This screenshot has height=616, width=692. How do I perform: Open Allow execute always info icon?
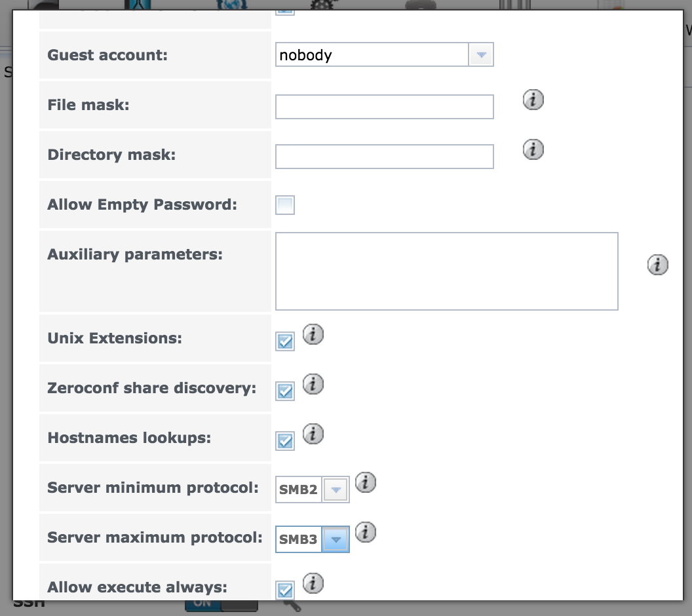[313, 583]
